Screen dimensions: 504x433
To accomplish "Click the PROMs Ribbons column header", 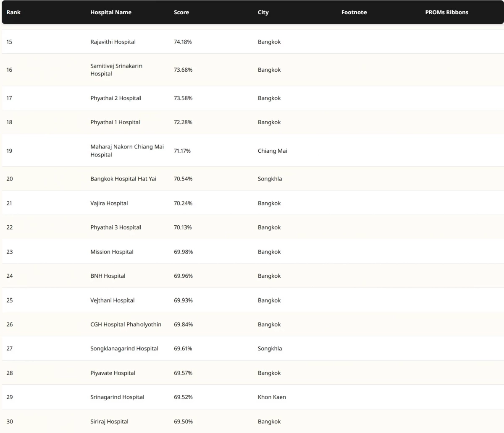I will 446,12.
